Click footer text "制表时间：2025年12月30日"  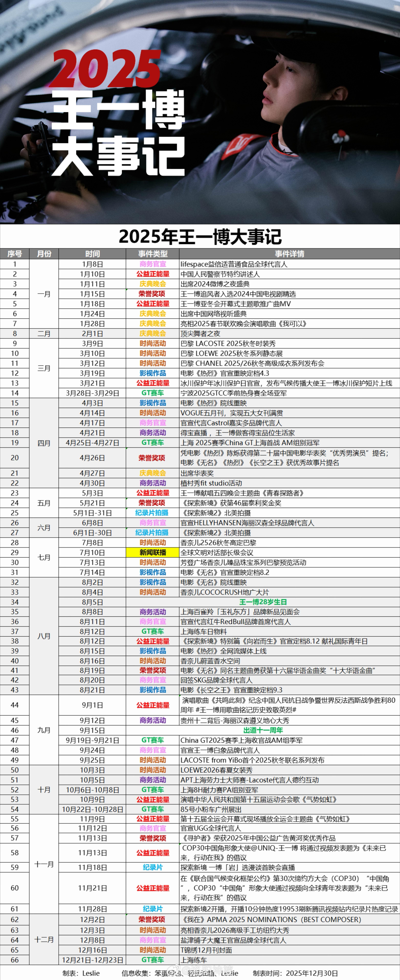coord(295,973)
